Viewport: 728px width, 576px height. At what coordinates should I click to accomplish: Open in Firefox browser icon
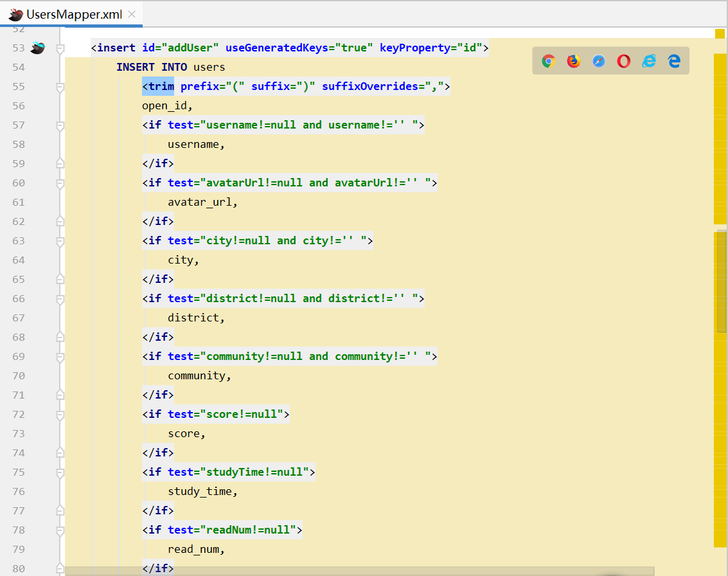pyautogui.click(x=574, y=61)
